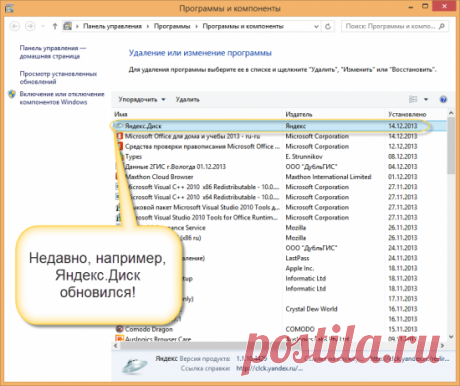The width and height of the screenshot is (460, 386).
Task: Select the Яндекс.Диск row
Action: tap(279, 126)
